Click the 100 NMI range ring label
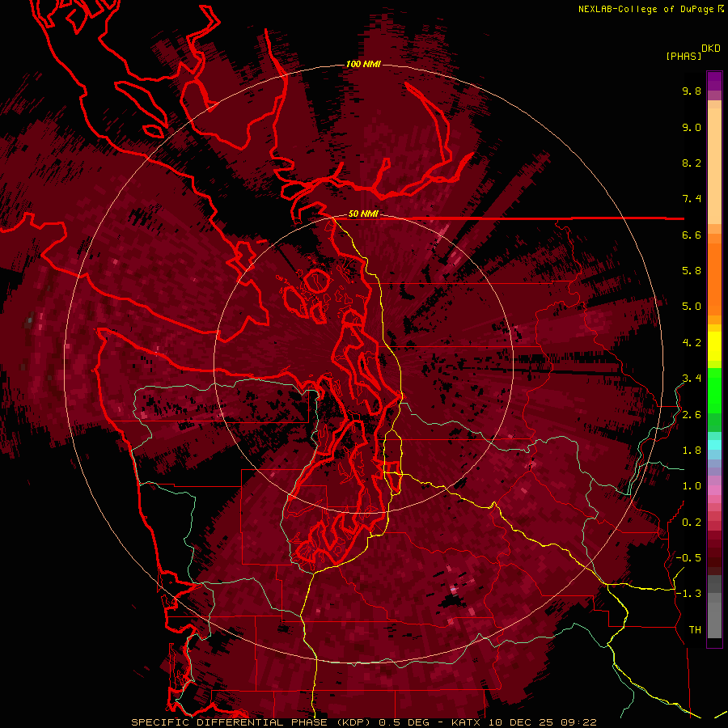This screenshot has height=728, width=728. tap(363, 64)
